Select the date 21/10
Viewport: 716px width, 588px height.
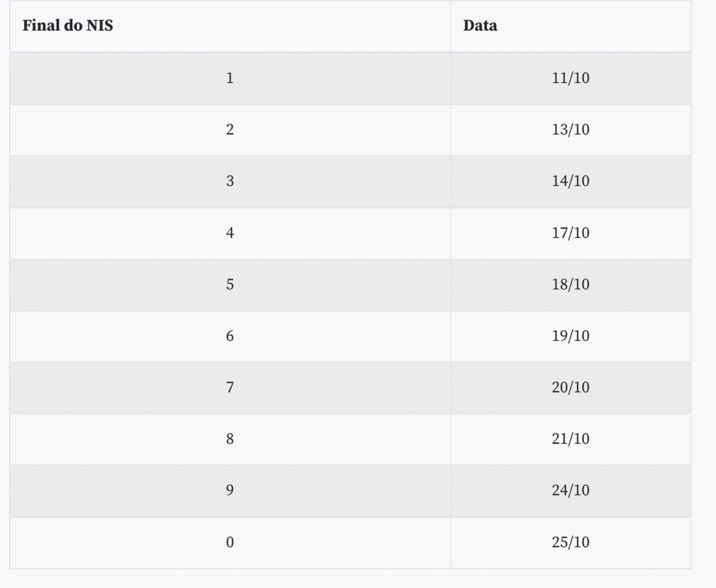click(570, 439)
